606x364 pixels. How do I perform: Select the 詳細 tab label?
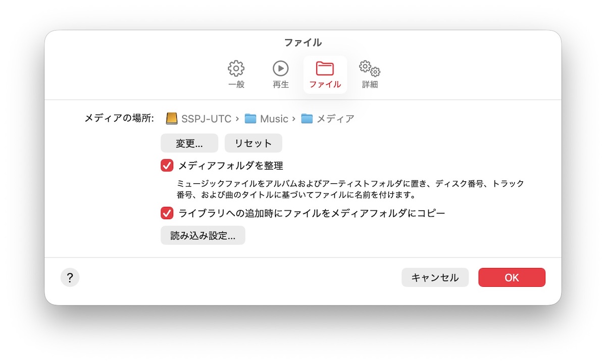pos(370,85)
